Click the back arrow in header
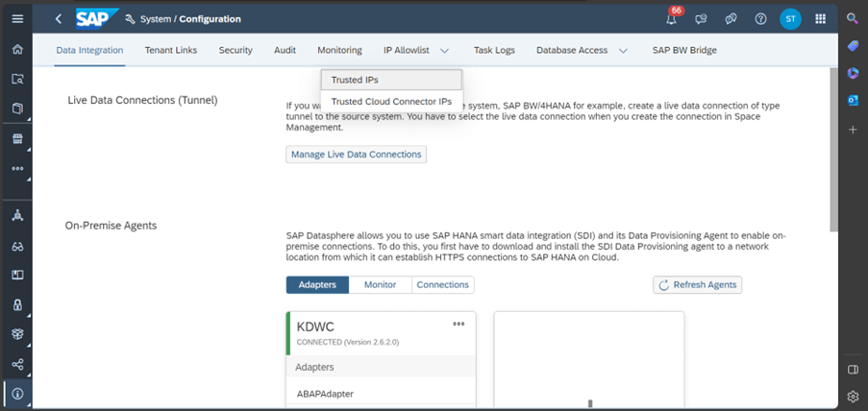868x411 pixels. (58, 19)
